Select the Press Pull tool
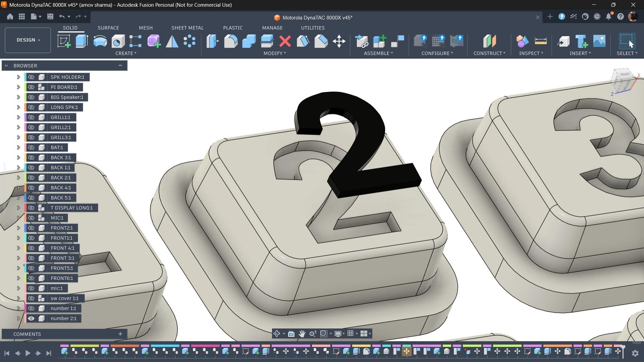Screen dimensions: 644x362 (x=213, y=41)
